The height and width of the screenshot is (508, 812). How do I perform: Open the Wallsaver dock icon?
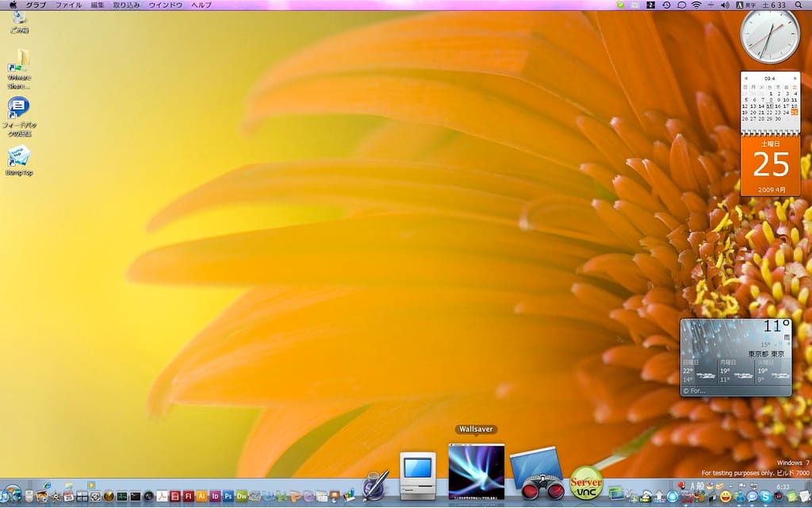tap(477, 471)
